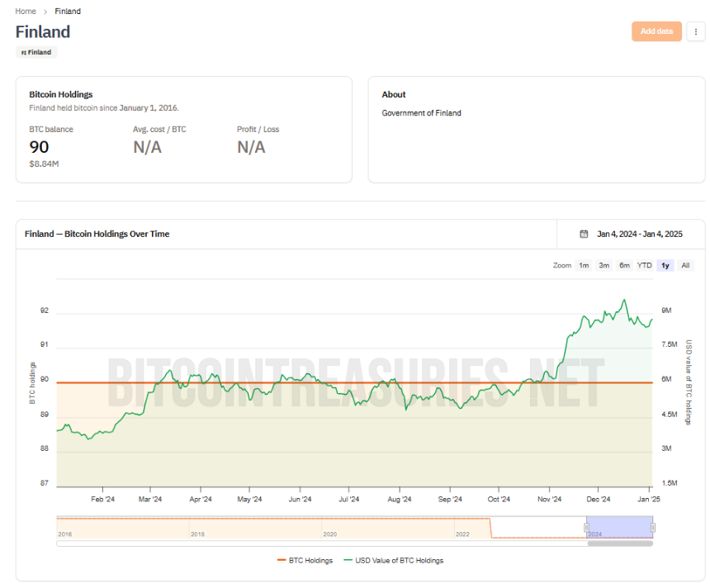Viewport: 710px width, 588px height.
Task: Select the 1m zoom option
Action: tap(584, 265)
